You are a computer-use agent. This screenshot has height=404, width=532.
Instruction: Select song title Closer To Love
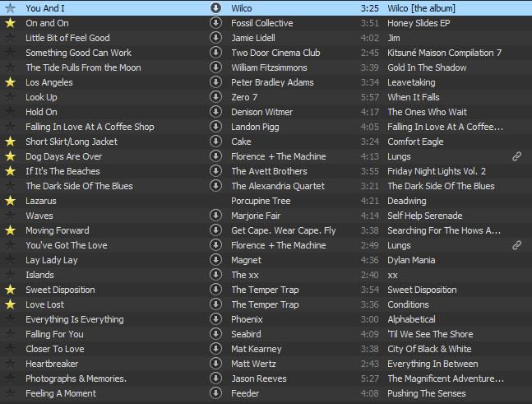(x=55, y=349)
